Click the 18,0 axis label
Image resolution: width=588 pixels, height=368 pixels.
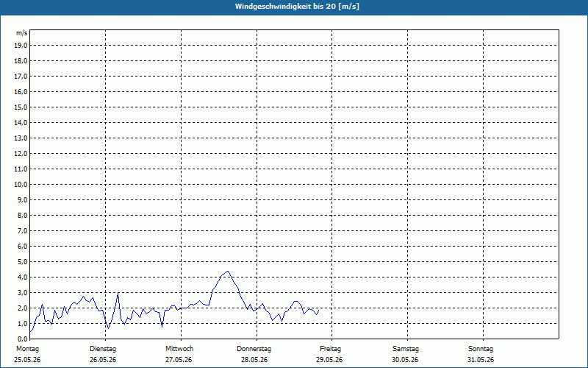coord(21,61)
